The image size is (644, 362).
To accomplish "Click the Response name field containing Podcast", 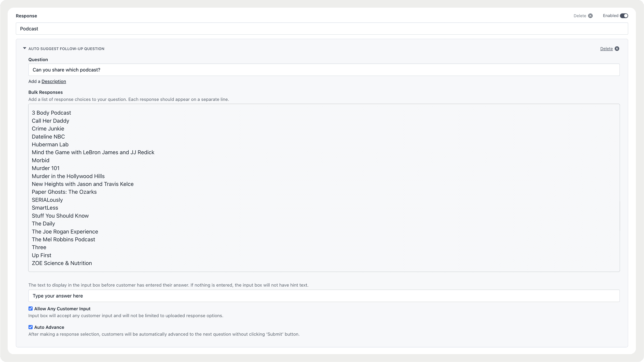I will tap(322, 29).
